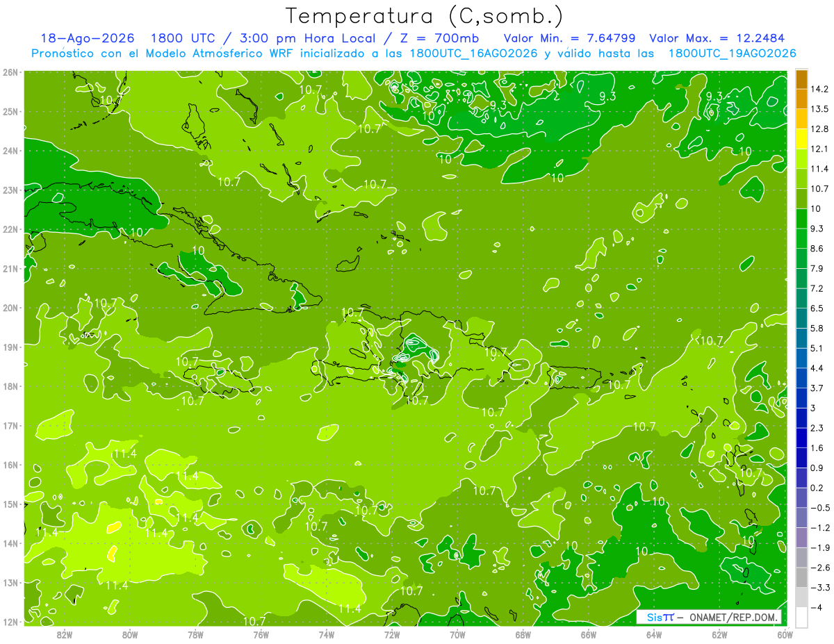Select 'Valor Min. = 7.64799' text
Image resolution: width=834 pixels, height=644 pixels.
[569, 38]
